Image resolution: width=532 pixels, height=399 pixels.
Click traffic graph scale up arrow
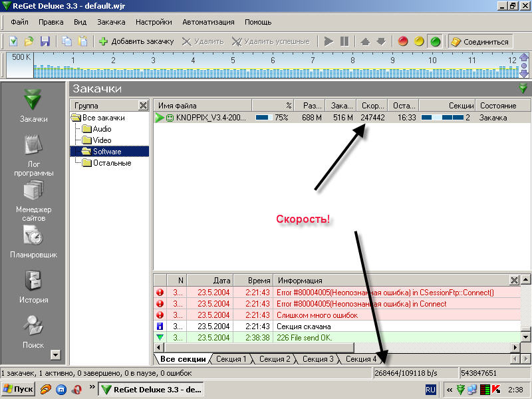coord(524,57)
